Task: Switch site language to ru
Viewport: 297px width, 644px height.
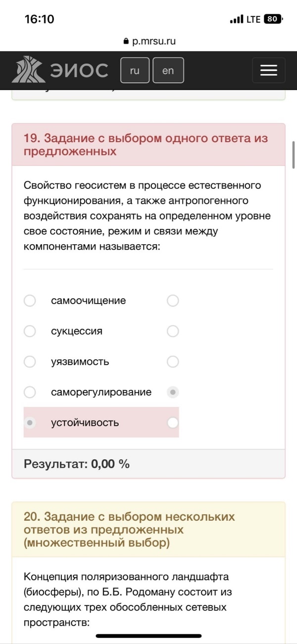Action: click(135, 70)
